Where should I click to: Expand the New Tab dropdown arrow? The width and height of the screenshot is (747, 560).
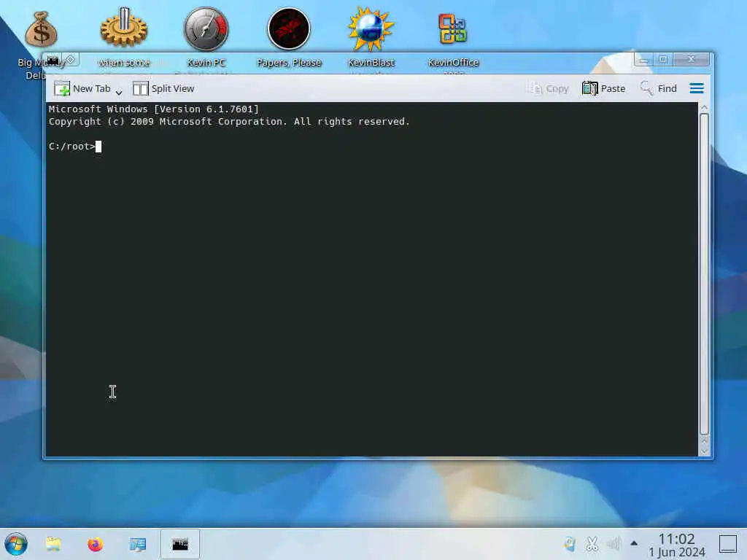coord(119,92)
